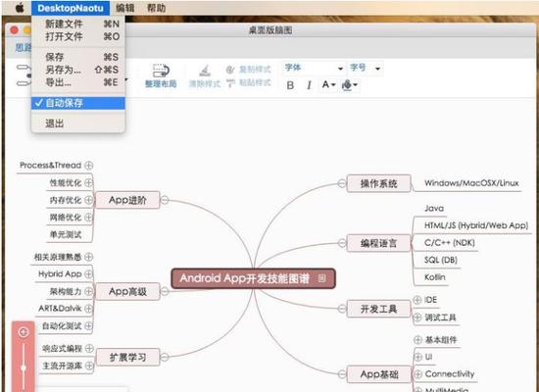Select the 编程语言 node

(379, 243)
